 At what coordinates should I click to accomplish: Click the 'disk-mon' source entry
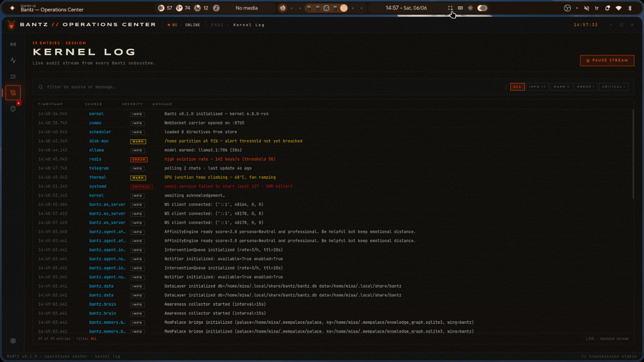[99, 141]
